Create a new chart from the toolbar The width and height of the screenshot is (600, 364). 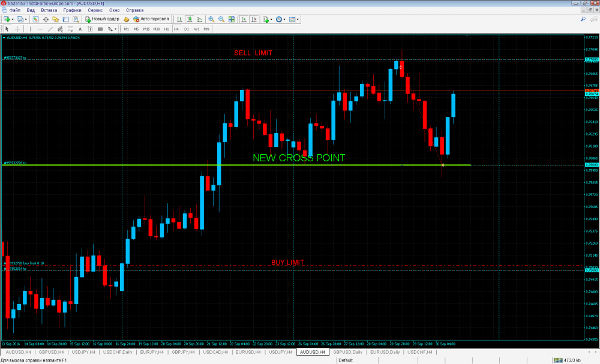click(7, 19)
